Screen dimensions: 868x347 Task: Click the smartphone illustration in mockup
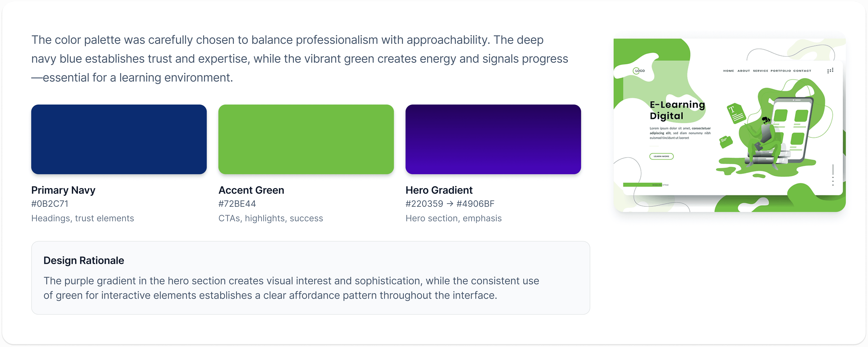tap(792, 128)
